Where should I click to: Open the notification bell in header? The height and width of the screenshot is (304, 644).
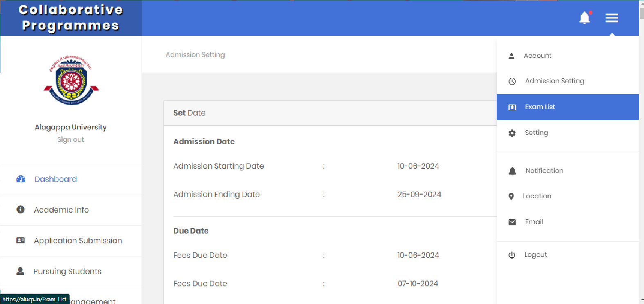pyautogui.click(x=585, y=18)
